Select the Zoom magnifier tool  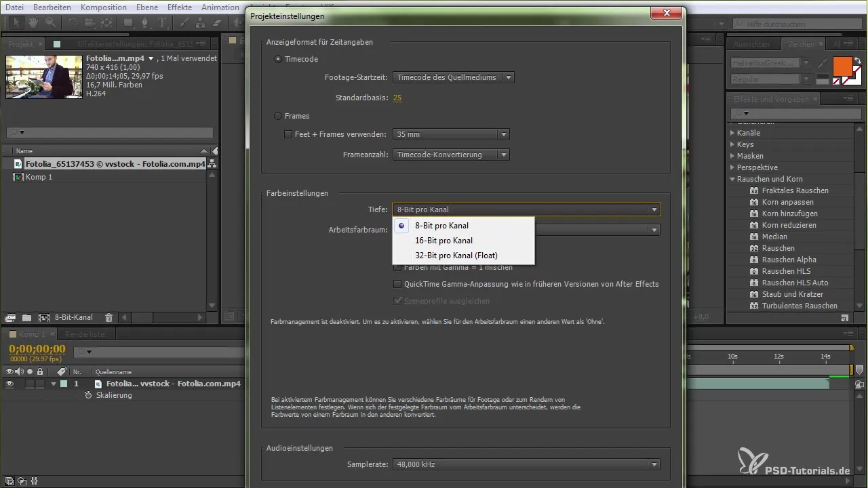coord(50,23)
